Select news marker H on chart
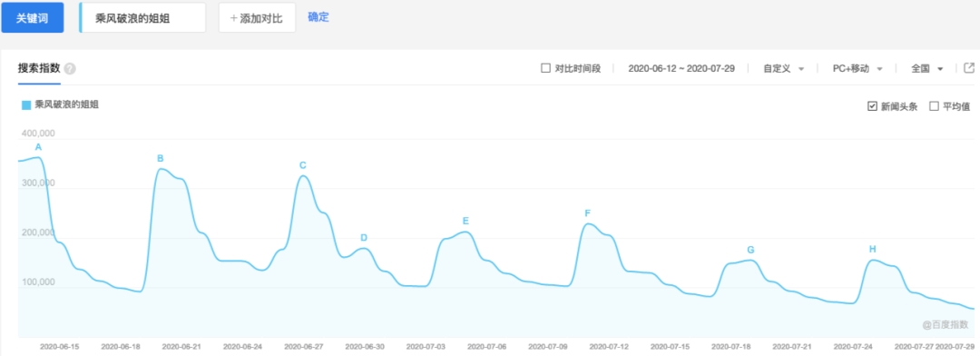 [x=873, y=249]
